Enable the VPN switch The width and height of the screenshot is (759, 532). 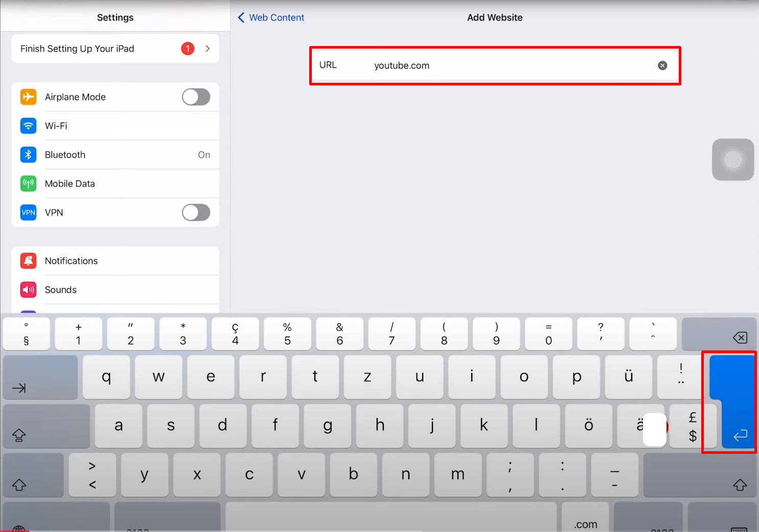(196, 213)
